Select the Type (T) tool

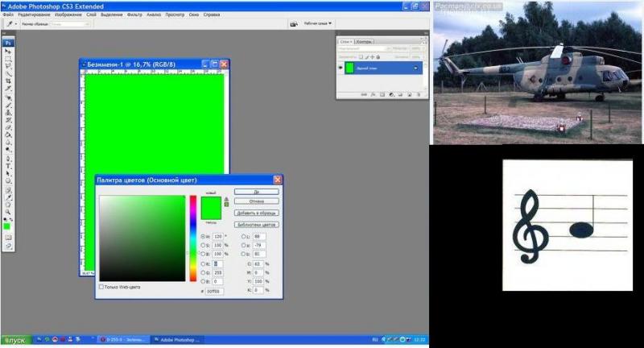coord(9,164)
